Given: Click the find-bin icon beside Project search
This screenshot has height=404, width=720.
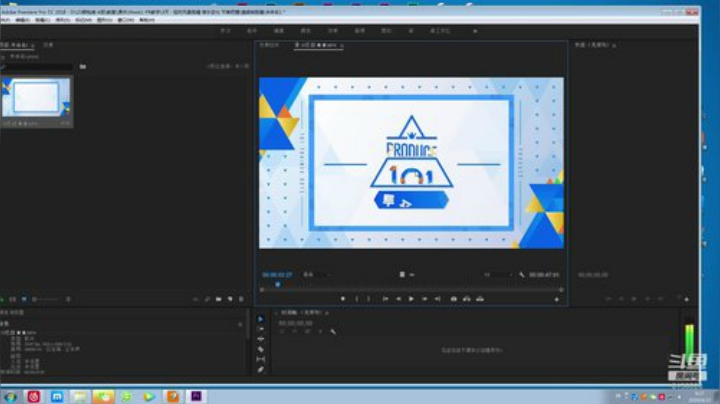Looking at the screenshot, I should (x=83, y=67).
